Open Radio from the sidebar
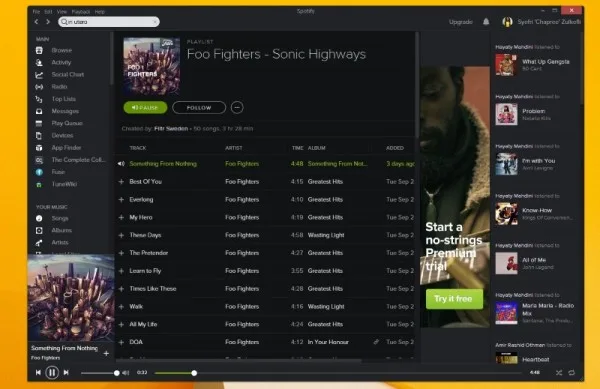The width and height of the screenshot is (600, 389). click(59, 87)
